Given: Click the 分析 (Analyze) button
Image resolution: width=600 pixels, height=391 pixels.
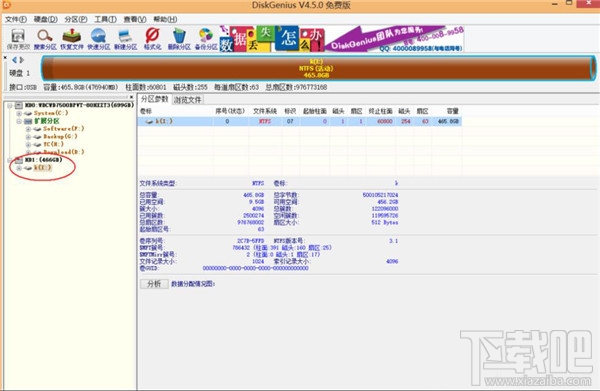Looking at the screenshot, I should point(154,284).
